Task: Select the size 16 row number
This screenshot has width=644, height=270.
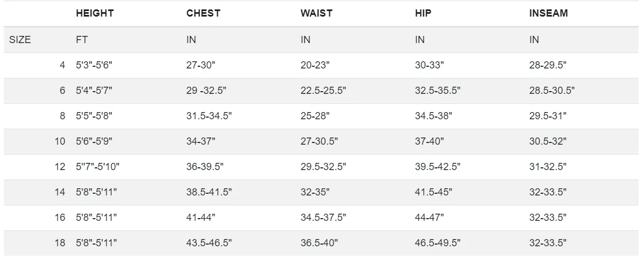Action: [60, 218]
